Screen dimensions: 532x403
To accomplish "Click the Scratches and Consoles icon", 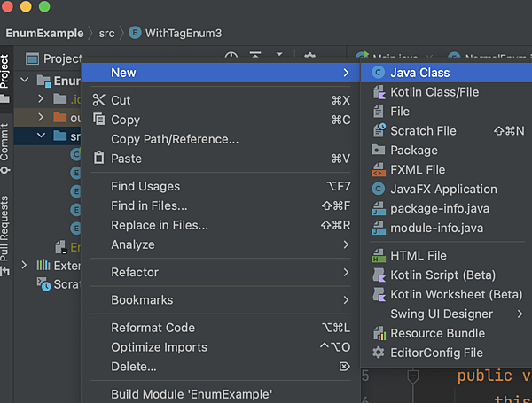I will 43,284.
